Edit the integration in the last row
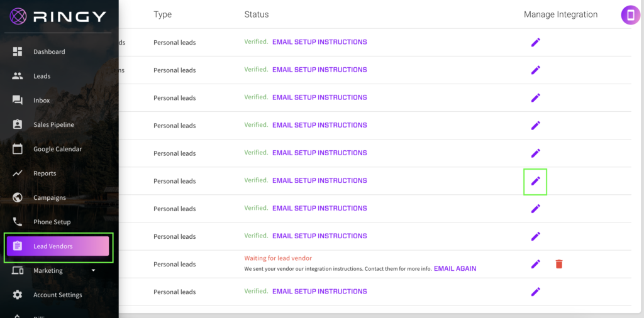The image size is (644, 318). (x=535, y=292)
